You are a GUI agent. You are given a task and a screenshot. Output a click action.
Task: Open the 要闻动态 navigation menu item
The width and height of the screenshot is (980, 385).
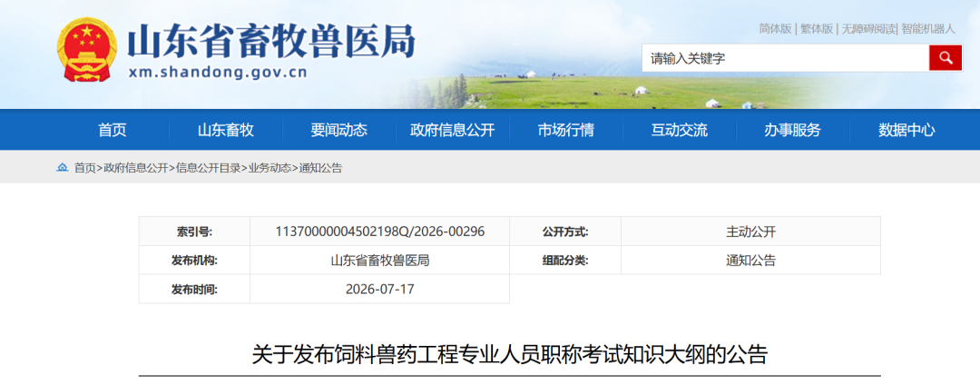click(339, 130)
